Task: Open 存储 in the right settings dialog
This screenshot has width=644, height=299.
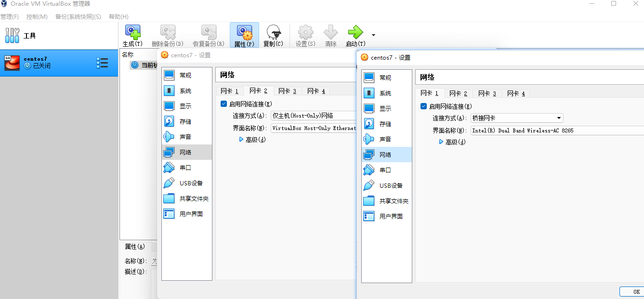Action: point(387,124)
